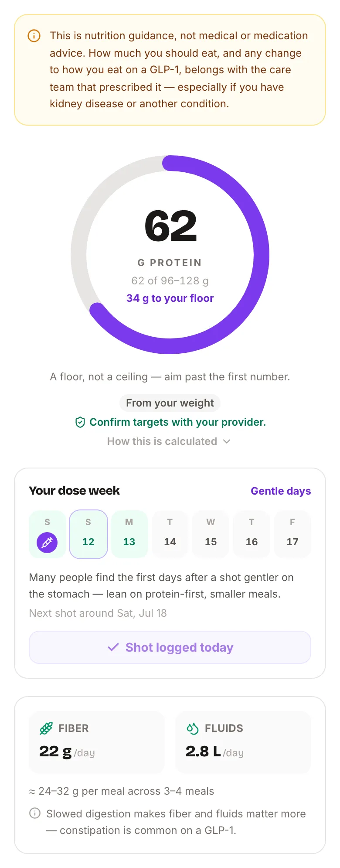The width and height of the screenshot is (340, 868).
Task: Click the fiber wheat icon
Action: coord(46,728)
